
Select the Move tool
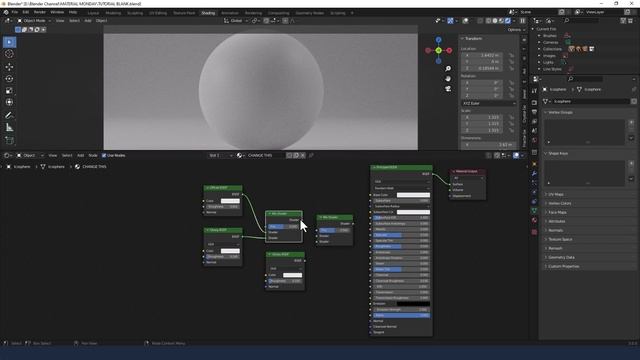[9, 67]
